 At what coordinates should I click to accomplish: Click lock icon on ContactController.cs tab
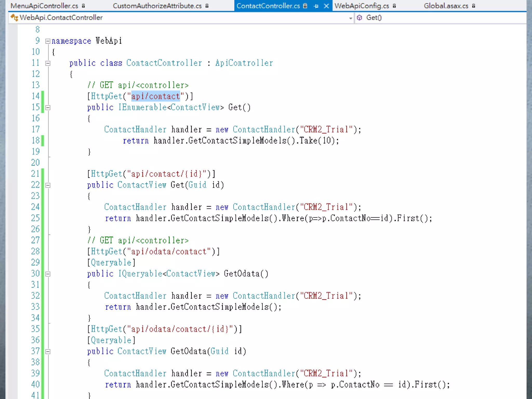coord(305,6)
